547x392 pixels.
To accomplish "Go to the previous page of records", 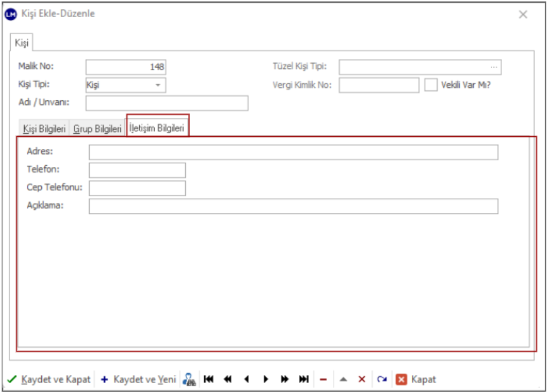I will click(227, 379).
